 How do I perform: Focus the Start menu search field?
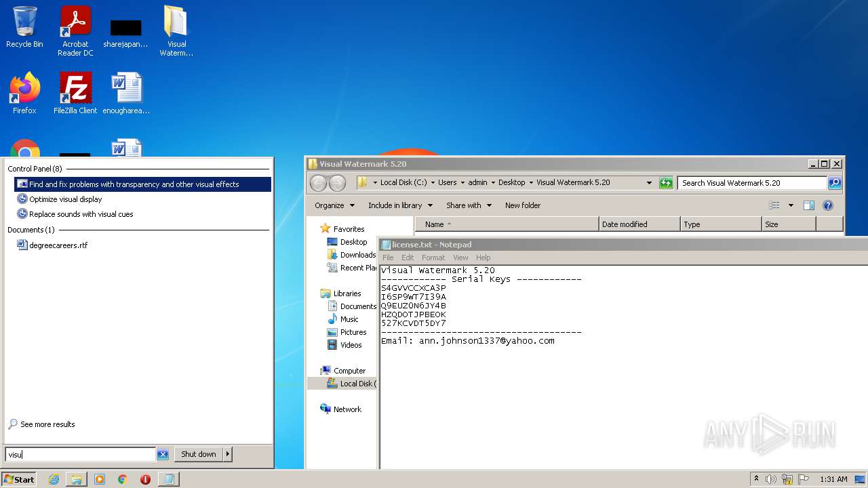pyautogui.click(x=81, y=455)
